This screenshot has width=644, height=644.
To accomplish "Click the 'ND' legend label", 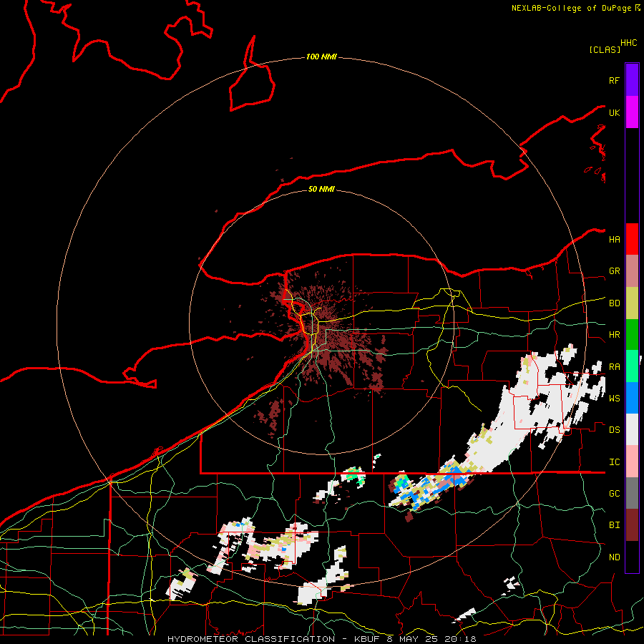I will point(614,557).
